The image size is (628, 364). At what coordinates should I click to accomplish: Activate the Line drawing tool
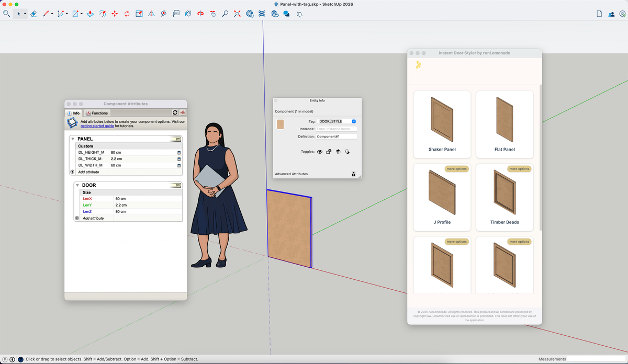coord(47,14)
